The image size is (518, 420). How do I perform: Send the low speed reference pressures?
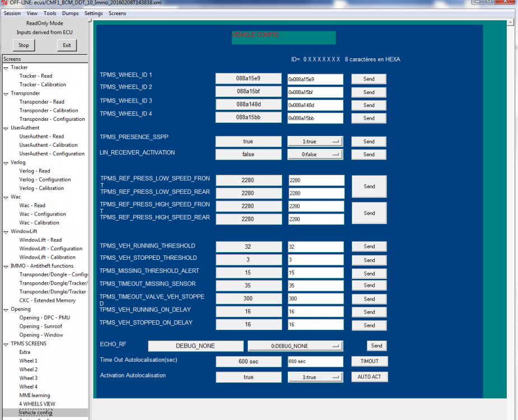point(369,186)
